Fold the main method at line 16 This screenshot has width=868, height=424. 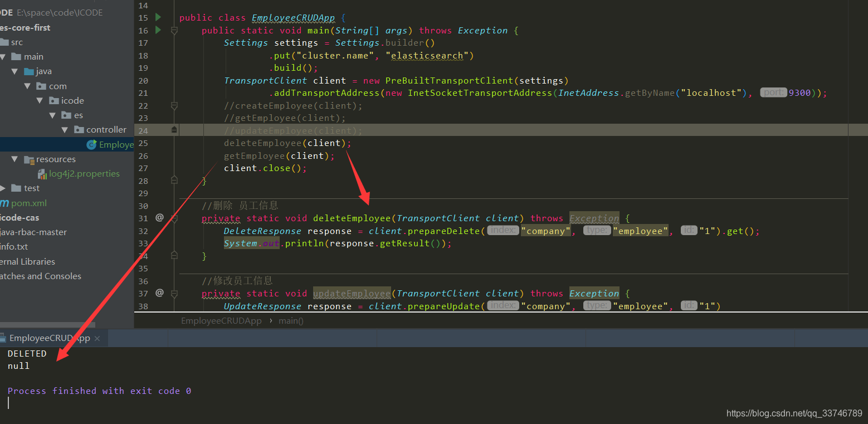174,31
